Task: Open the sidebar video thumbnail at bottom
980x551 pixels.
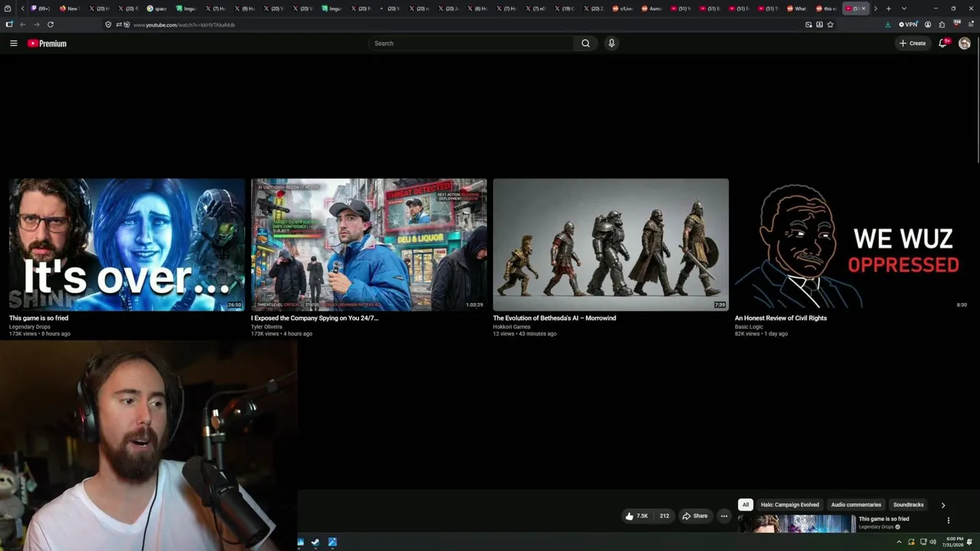Action: coord(796,523)
